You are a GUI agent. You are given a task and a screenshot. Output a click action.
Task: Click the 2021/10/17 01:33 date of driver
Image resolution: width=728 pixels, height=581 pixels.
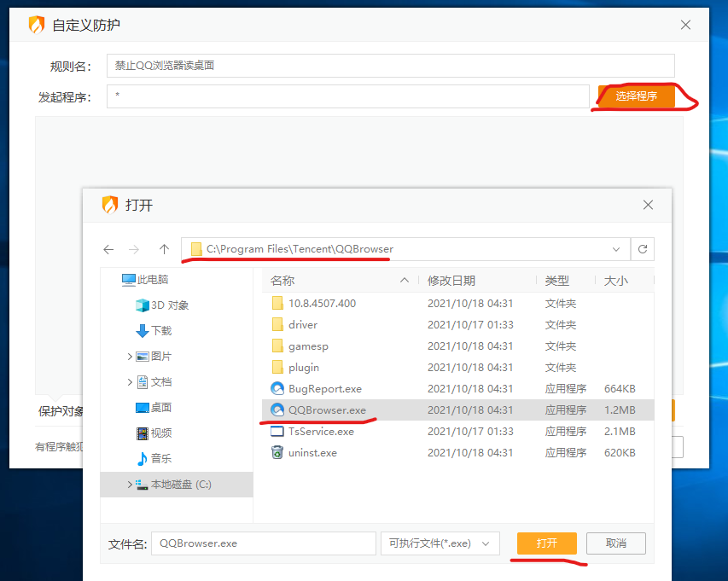[x=470, y=325]
